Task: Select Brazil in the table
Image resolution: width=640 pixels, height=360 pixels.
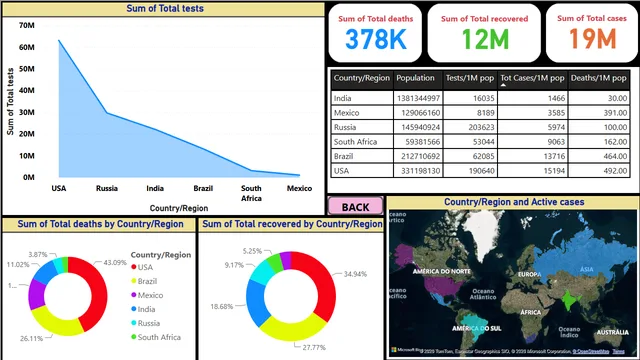Action: click(x=343, y=156)
